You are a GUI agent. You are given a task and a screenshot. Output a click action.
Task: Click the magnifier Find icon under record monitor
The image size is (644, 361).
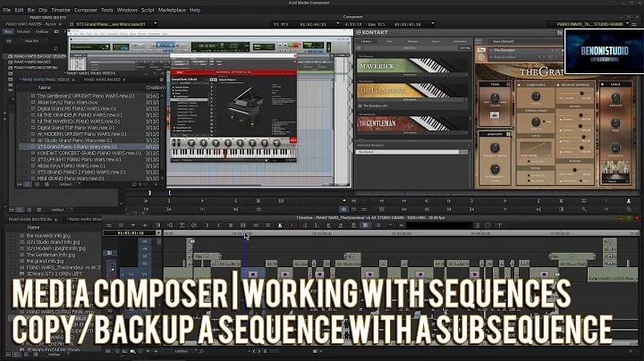pyautogui.click(x=583, y=209)
